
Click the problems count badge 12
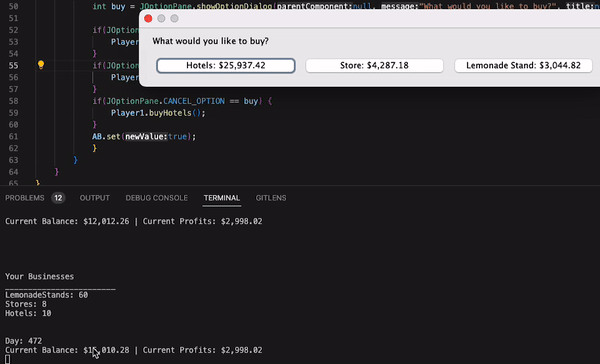[58, 198]
